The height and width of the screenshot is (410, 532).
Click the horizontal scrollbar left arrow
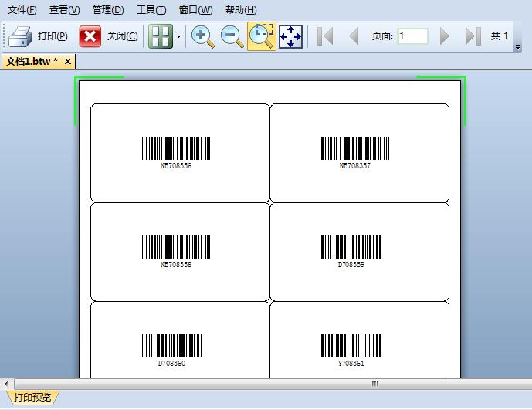6,385
